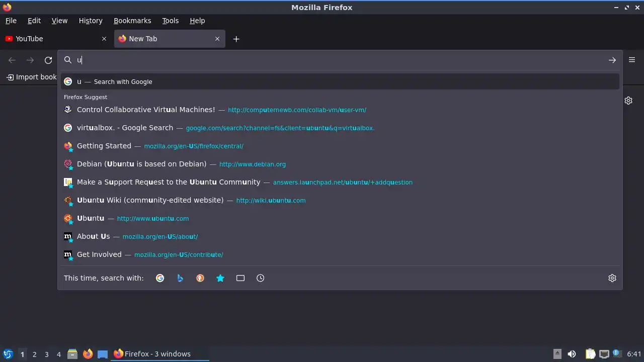The height and width of the screenshot is (362, 644).
Task: Open the Tools menu
Action: click(x=170, y=21)
